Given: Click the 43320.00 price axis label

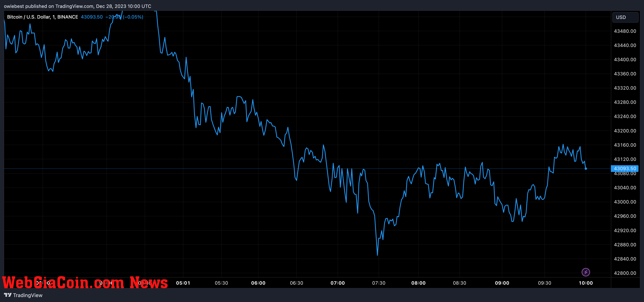Looking at the screenshot, I should [625, 88].
